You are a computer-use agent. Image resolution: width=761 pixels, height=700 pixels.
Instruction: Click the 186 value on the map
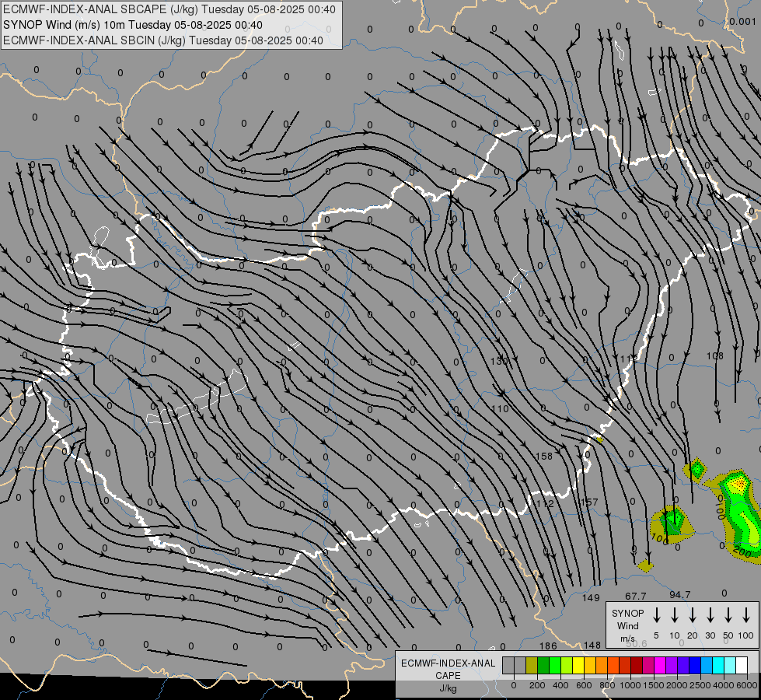coord(548,646)
